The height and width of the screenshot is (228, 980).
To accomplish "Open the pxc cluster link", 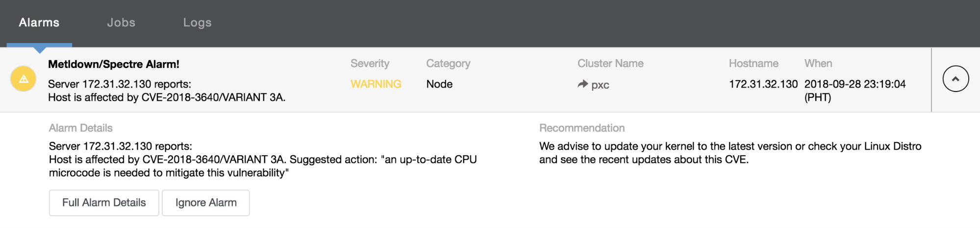I will click(600, 85).
